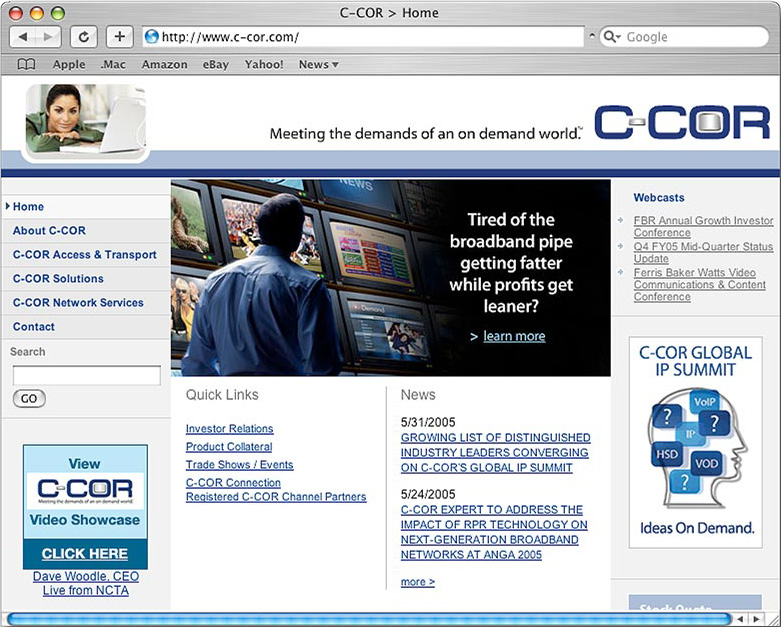Open the bookmarks book icon

(26, 64)
